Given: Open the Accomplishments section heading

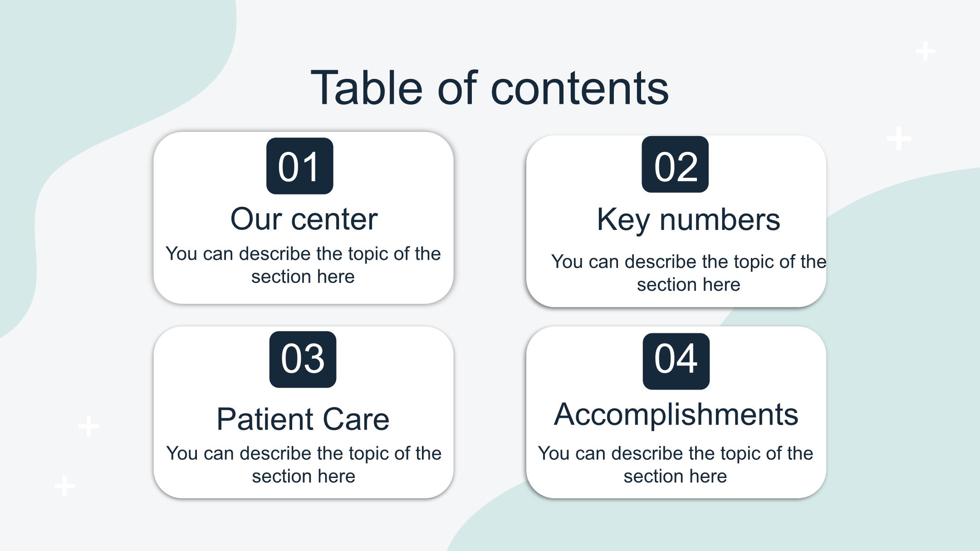Looking at the screenshot, I should click(x=676, y=414).
